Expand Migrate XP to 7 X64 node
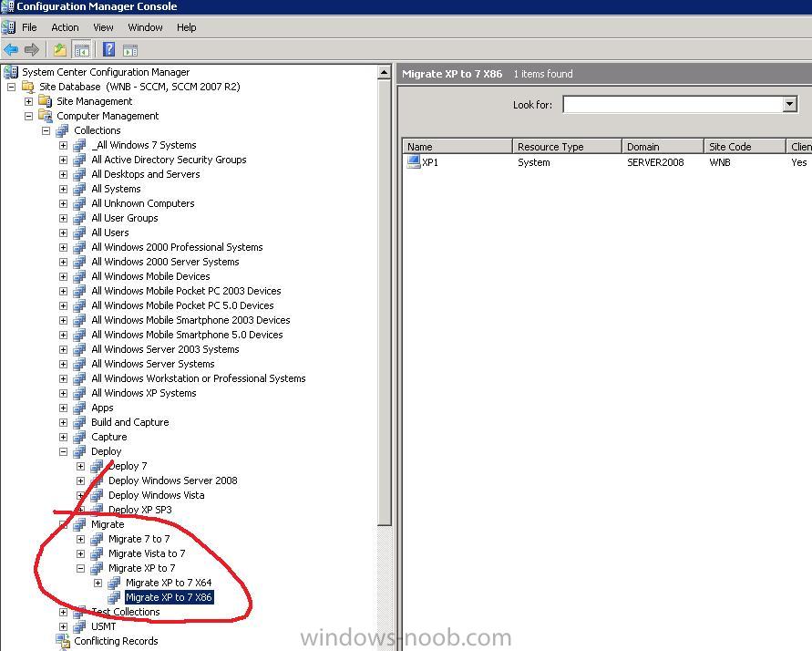The height and width of the screenshot is (651, 812). pos(98,583)
